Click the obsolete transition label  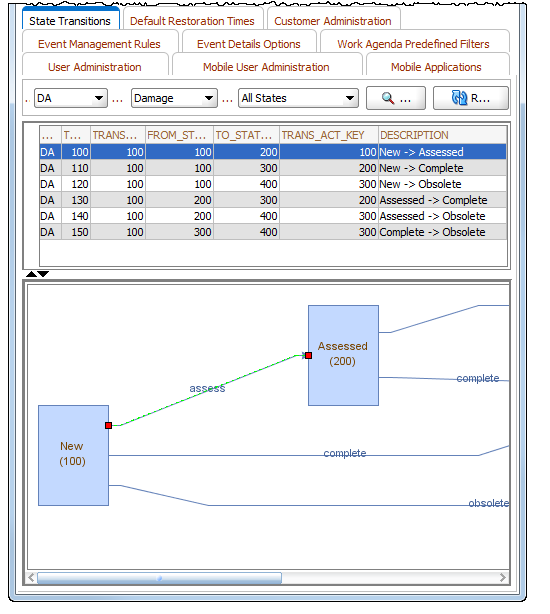489,503
